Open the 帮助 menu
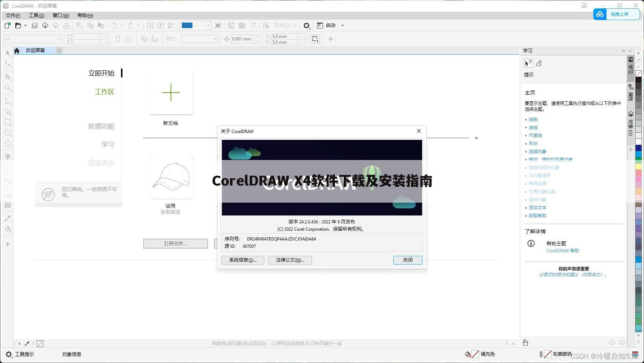 coord(85,15)
